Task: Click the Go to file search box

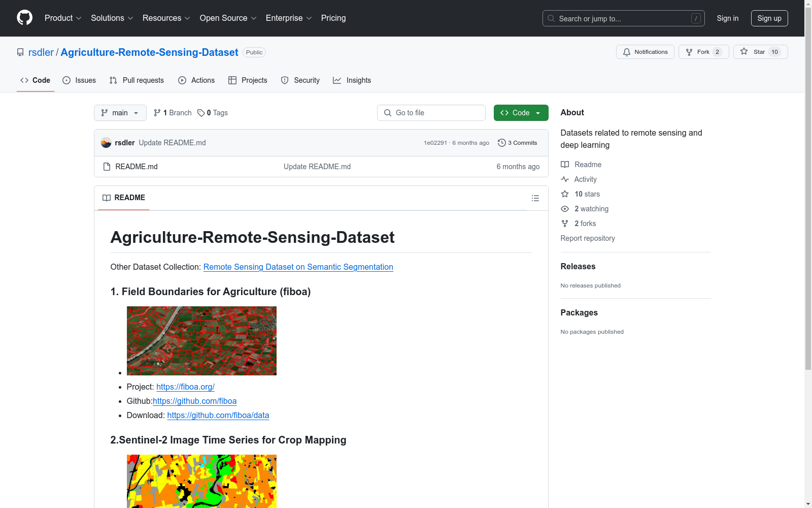Action: point(431,113)
